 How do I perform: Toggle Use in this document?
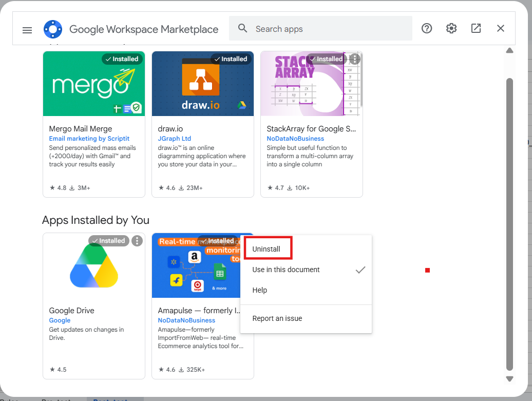coord(306,270)
